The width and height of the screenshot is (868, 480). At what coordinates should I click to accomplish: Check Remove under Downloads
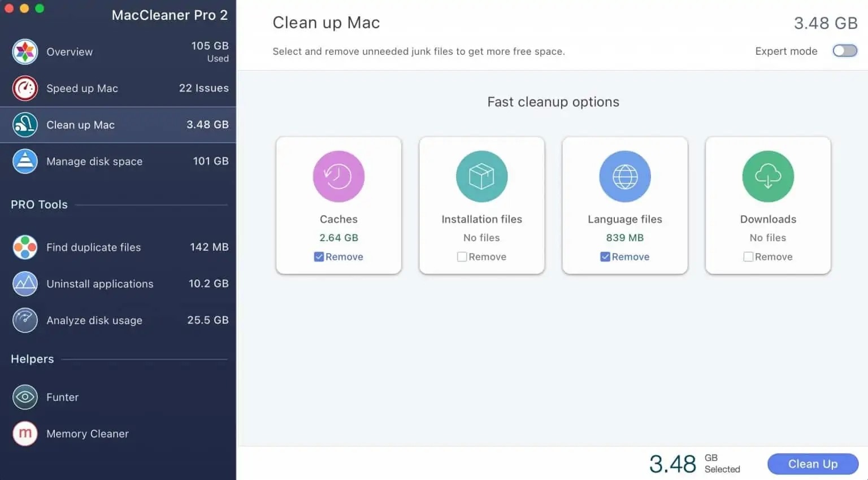(748, 257)
